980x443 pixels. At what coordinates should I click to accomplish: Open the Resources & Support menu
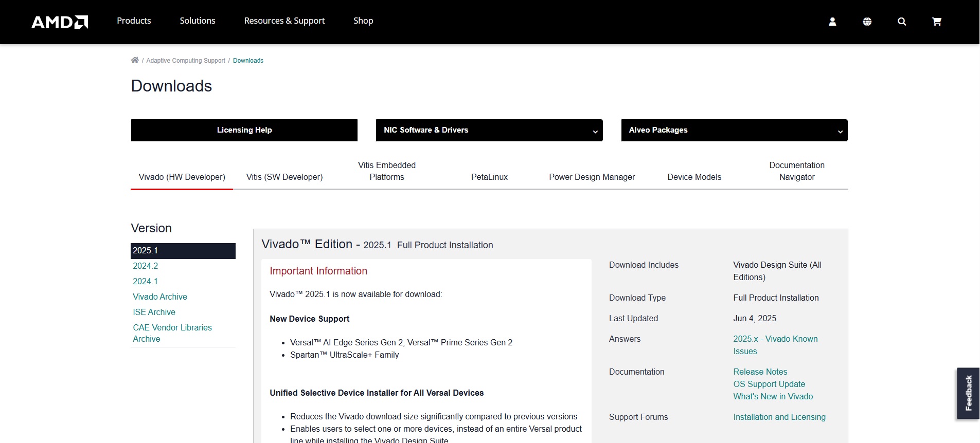284,21
